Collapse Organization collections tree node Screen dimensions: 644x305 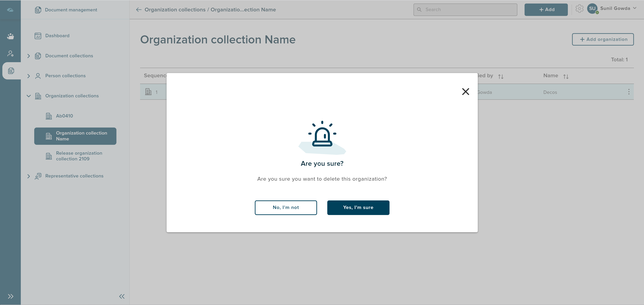[x=29, y=96]
